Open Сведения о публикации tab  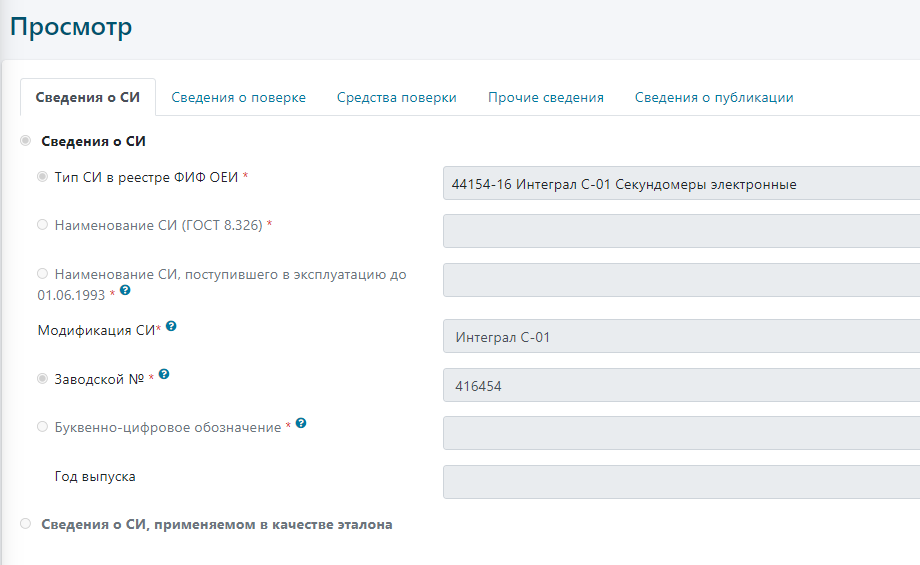[x=714, y=98]
